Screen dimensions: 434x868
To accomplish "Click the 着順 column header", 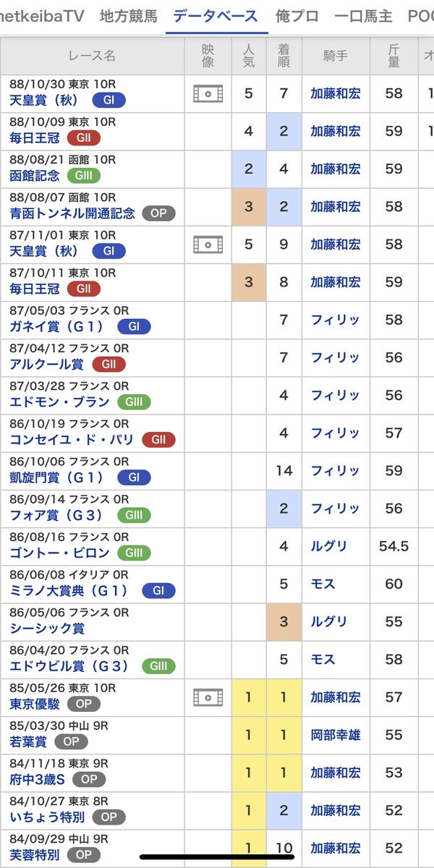I will (284, 56).
